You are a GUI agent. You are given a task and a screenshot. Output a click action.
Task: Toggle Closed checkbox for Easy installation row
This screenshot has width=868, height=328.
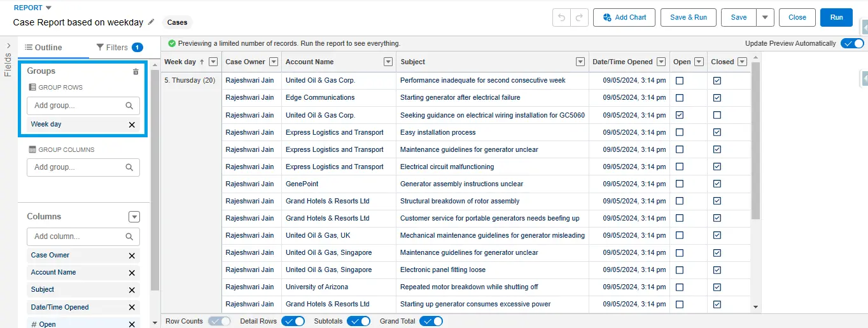pyautogui.click(x=717, y=132)
